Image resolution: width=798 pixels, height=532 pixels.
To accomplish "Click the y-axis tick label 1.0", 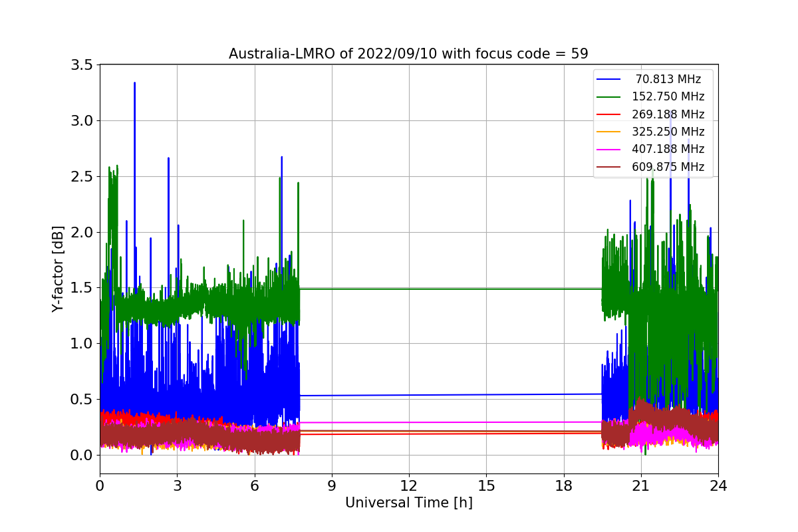I will tap(82, 344).
